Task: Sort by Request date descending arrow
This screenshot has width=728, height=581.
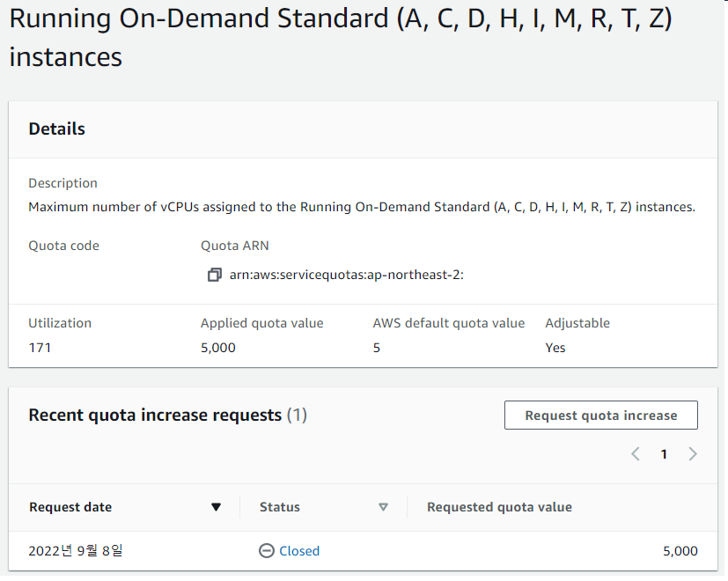Action: (216, 507)
